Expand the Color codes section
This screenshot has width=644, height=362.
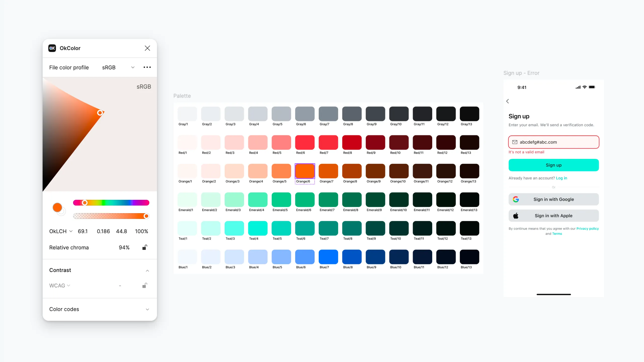[147, 309]
